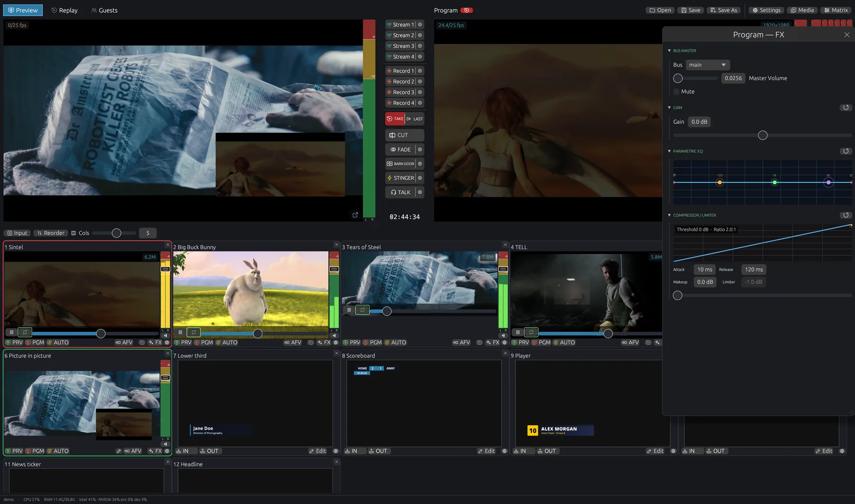Open the Bus dropdown set to main
Screen dimensions: 855x504
[708, 65]
